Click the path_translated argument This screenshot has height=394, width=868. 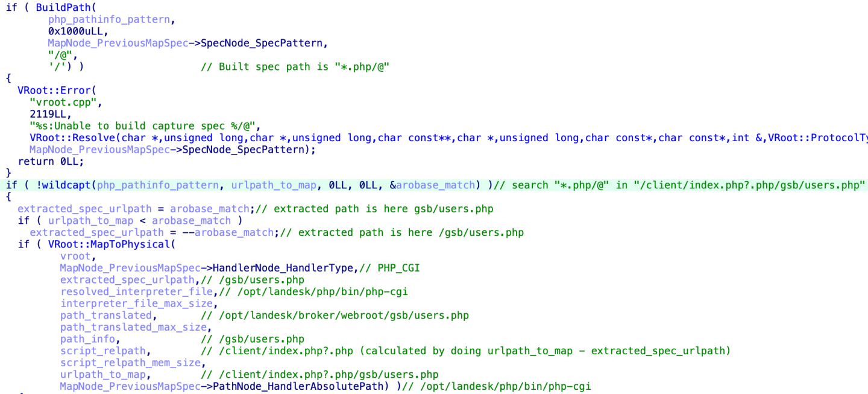point(106,315)
